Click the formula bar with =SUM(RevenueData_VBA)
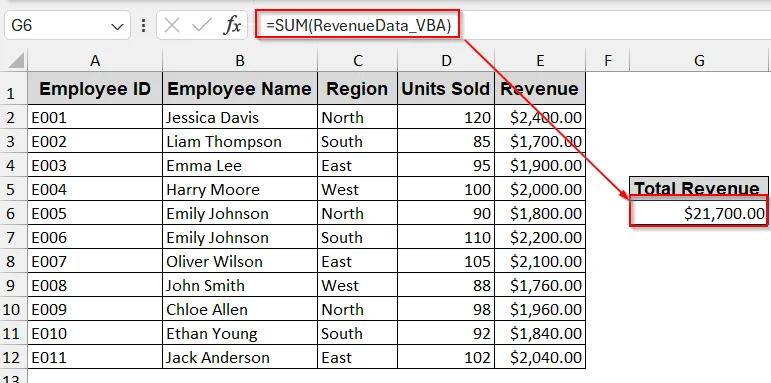The height and width of the screenshot is (383, 771). click(x=513, y=25)
